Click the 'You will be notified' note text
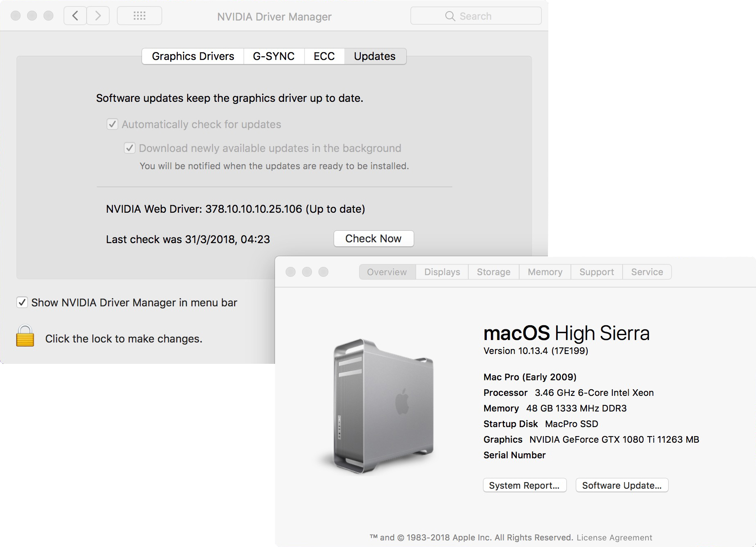 (x=274, y=166)
